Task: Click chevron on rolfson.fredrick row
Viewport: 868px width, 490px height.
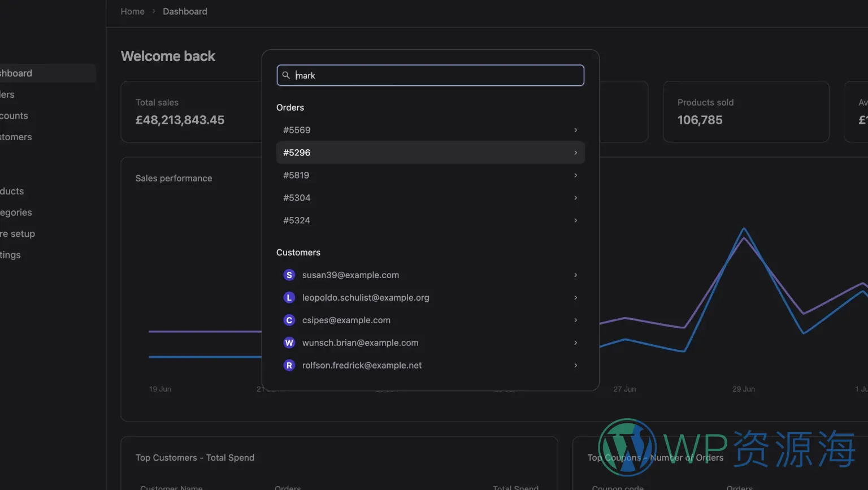Action: [x=575, y=366]
